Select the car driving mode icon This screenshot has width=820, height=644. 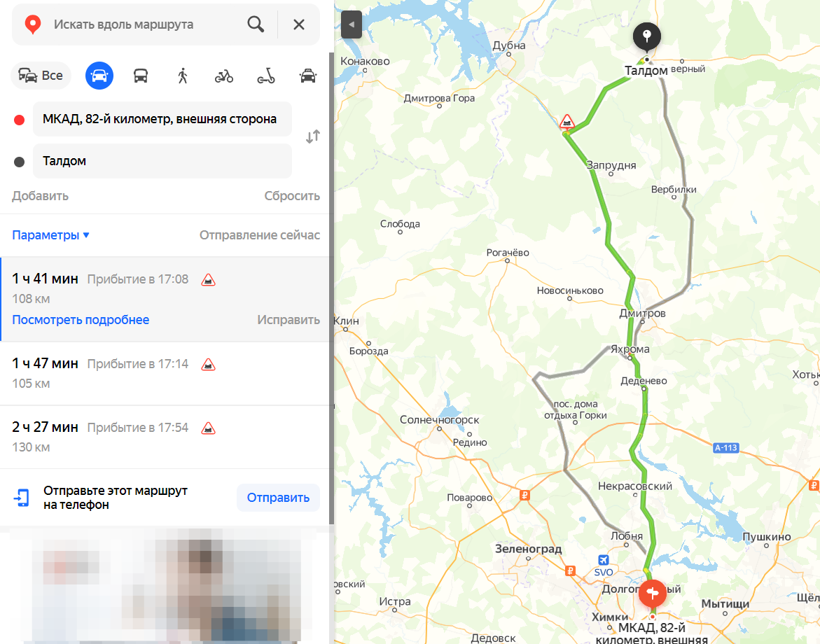(99, 76)
